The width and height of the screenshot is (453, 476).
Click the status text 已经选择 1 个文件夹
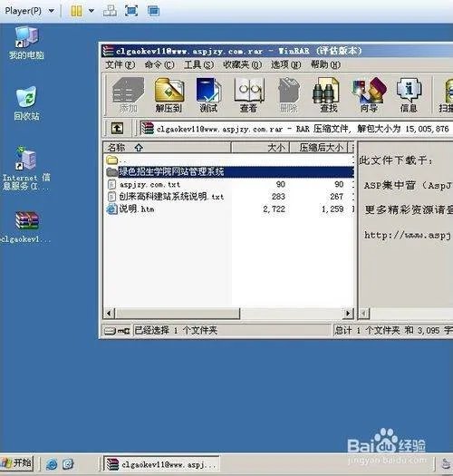point(176,330)
